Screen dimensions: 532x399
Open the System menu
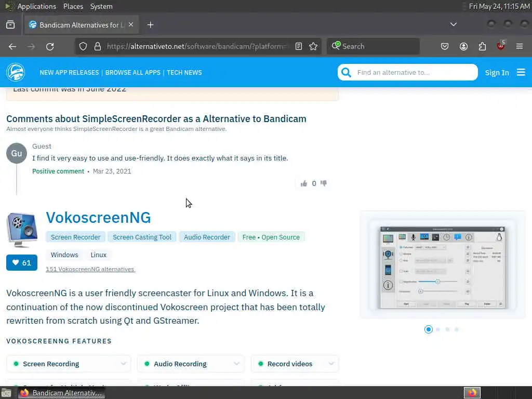[x=101, y=6]
